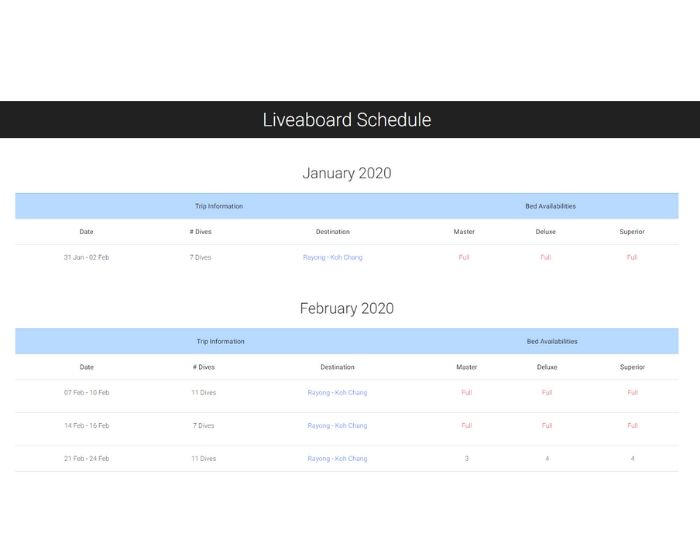Click Master column header in January table
The height and width of the screenshot is (560, 700).
pyautogui.click(x=464, y=232)
